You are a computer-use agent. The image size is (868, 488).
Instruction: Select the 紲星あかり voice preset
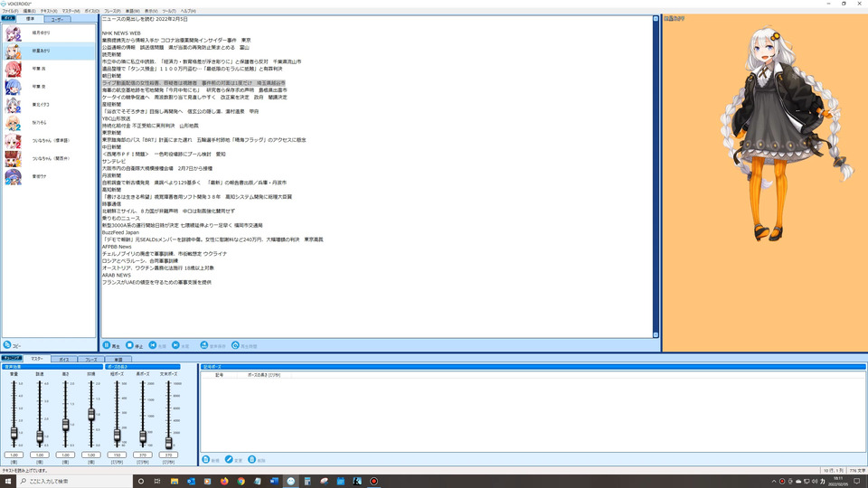49,51
